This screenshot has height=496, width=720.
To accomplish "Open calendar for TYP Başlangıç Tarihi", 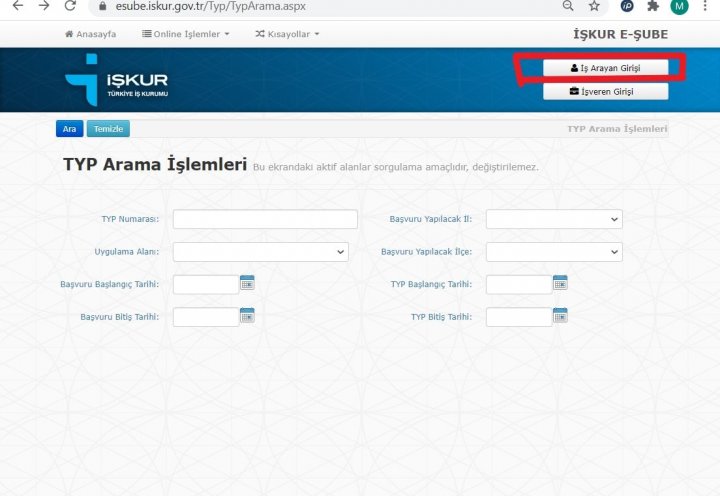I will (560, 283).
